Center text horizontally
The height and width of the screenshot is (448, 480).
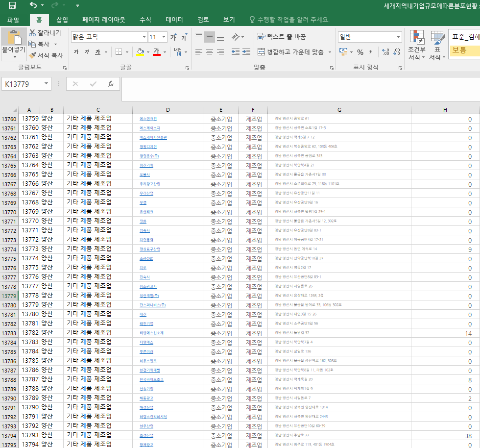click(210, 52)
